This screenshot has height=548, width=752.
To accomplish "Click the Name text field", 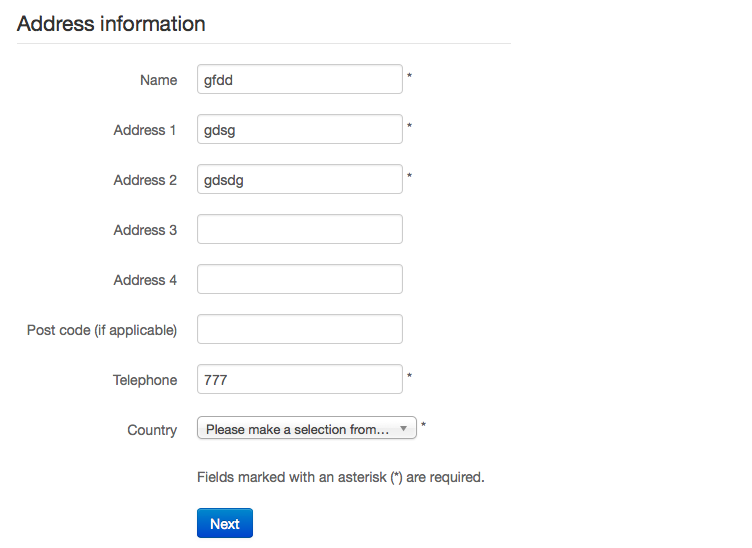I will click(300, 80).
